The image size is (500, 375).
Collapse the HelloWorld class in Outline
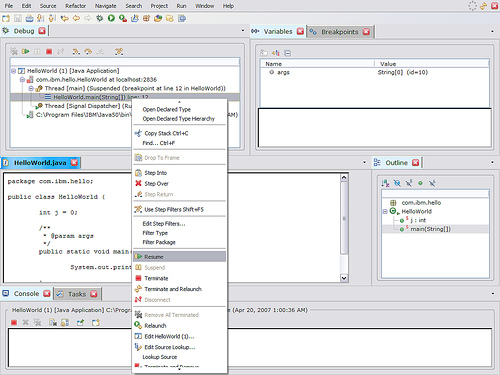point(385,211)
